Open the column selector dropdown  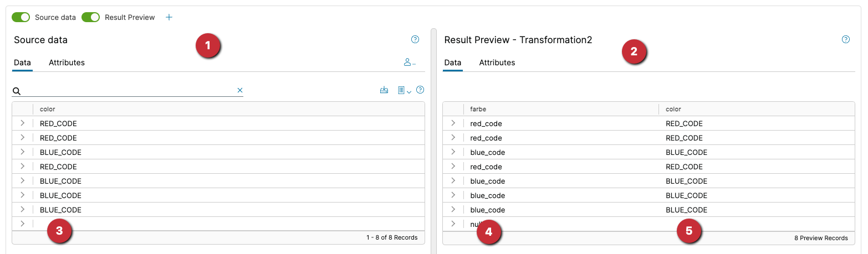(404, 90)
